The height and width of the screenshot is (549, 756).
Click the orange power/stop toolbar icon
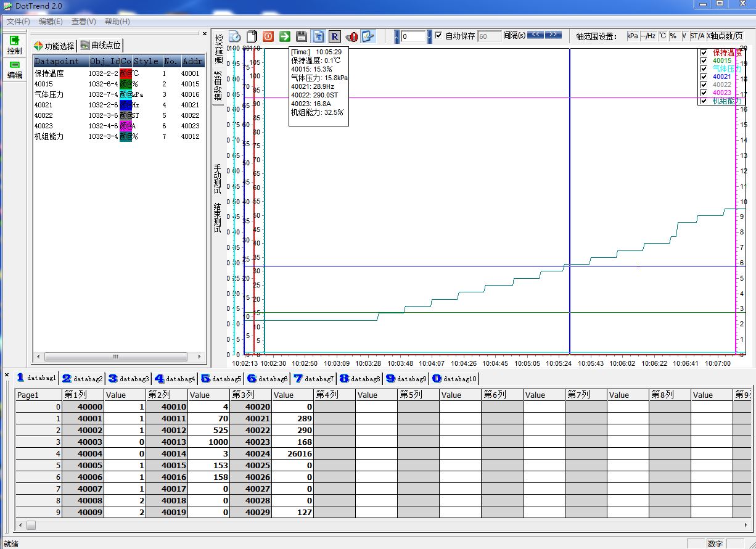(268, 36)
